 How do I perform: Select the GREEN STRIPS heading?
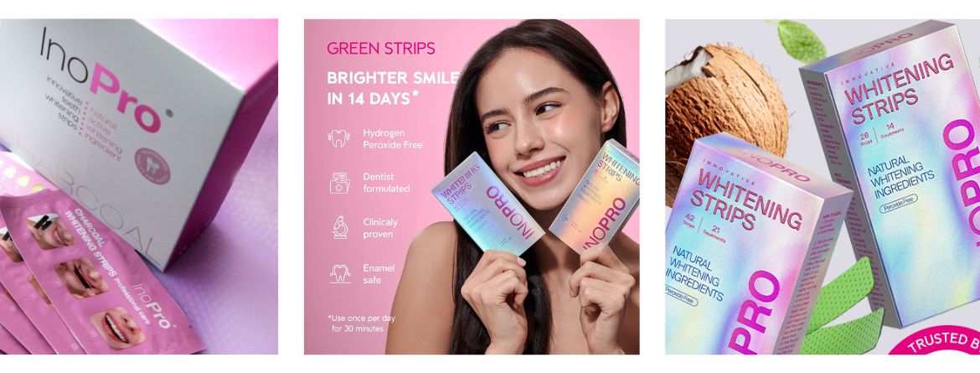coord(381,48)
